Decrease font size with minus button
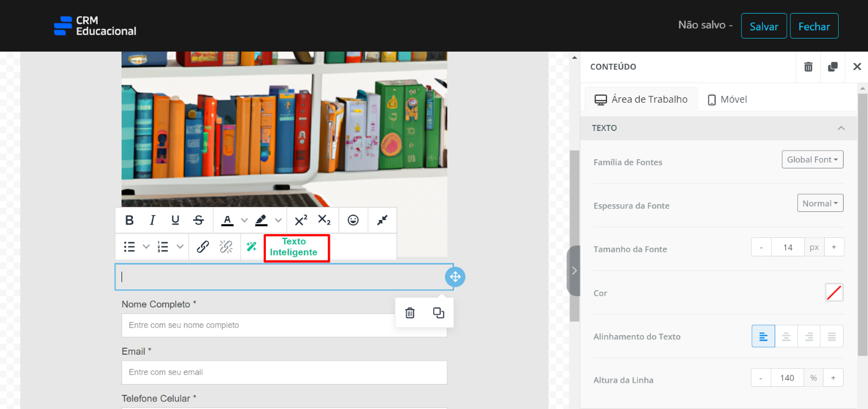 pyautogui.click(x=761, y=247)
